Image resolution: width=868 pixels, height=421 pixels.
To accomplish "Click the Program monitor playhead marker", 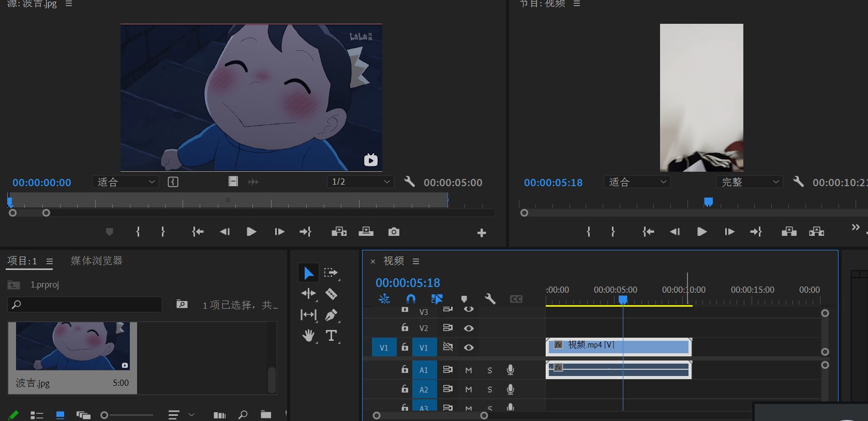I will pos(709,202).
